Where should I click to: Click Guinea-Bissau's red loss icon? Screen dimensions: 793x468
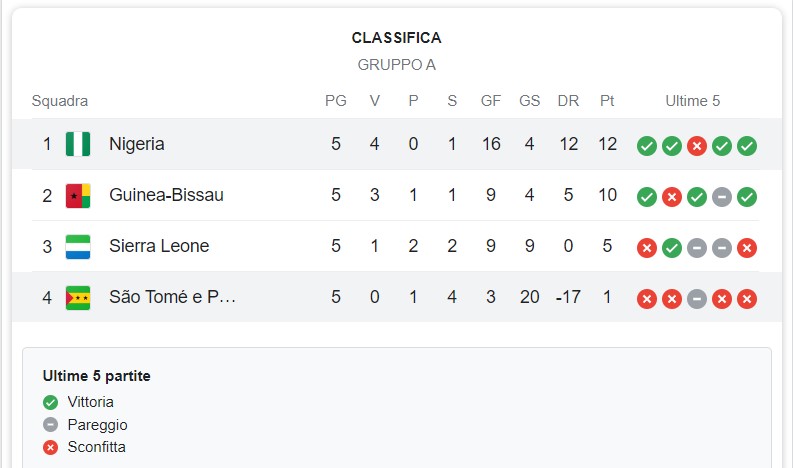click(x=672, y=197)
